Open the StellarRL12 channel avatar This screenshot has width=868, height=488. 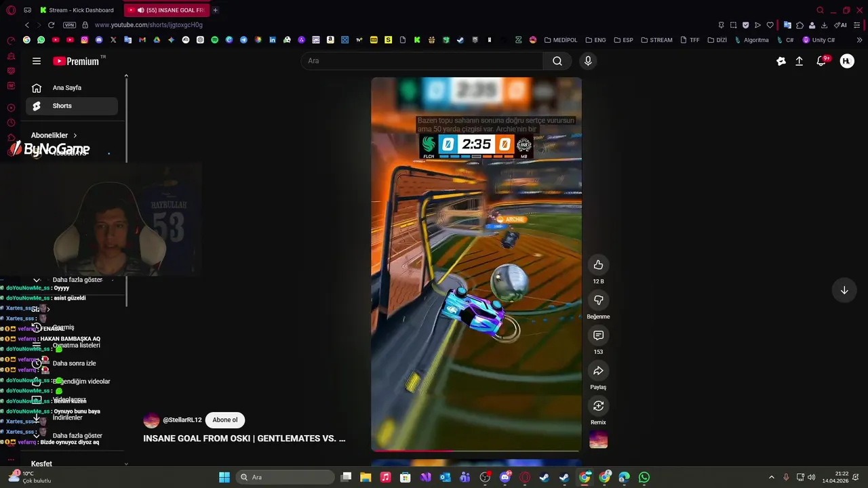[x=151, y=420]
